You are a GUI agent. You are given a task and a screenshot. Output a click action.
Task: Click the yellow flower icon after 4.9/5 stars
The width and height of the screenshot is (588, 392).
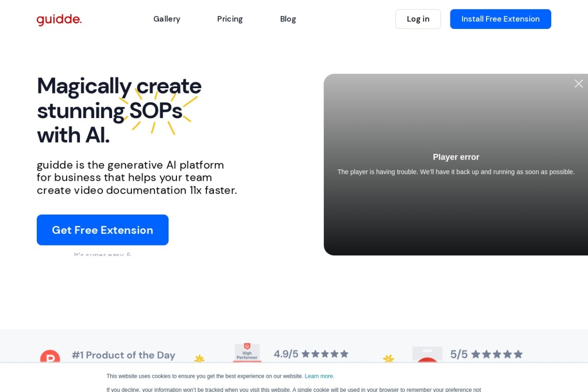tap(388, 358)
